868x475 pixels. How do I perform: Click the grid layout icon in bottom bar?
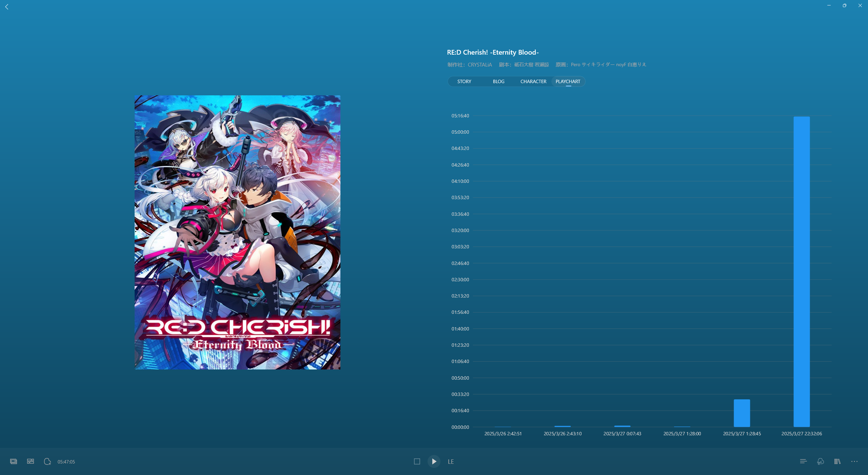pos(31,461)
